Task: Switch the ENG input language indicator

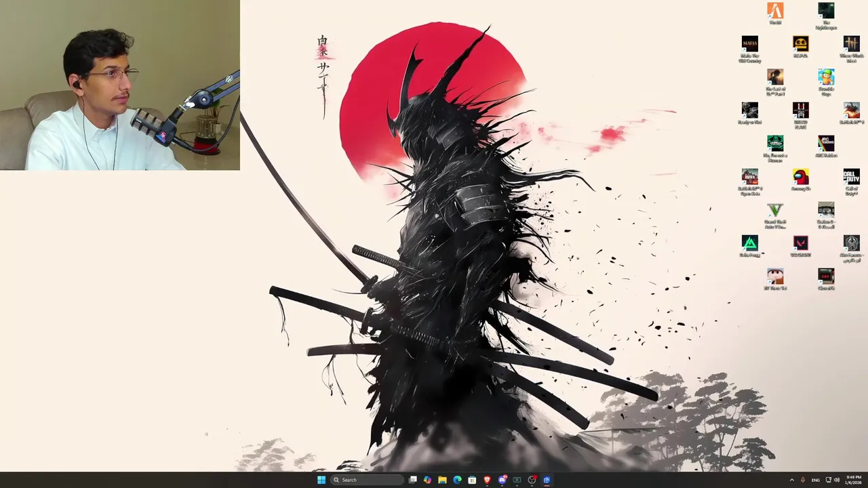Action: pos(815,480)
